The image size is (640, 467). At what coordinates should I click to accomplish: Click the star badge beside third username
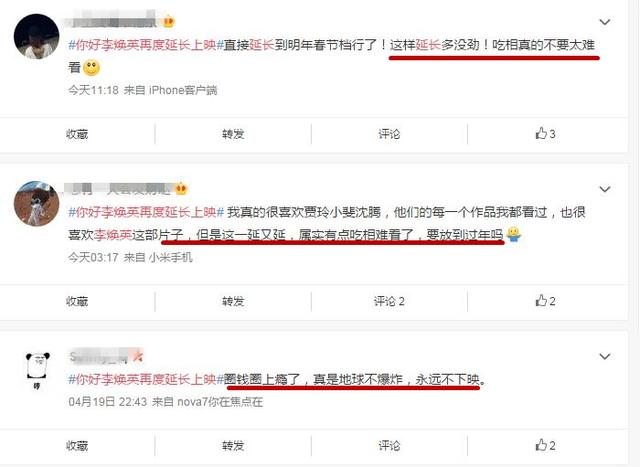(138, 356)
